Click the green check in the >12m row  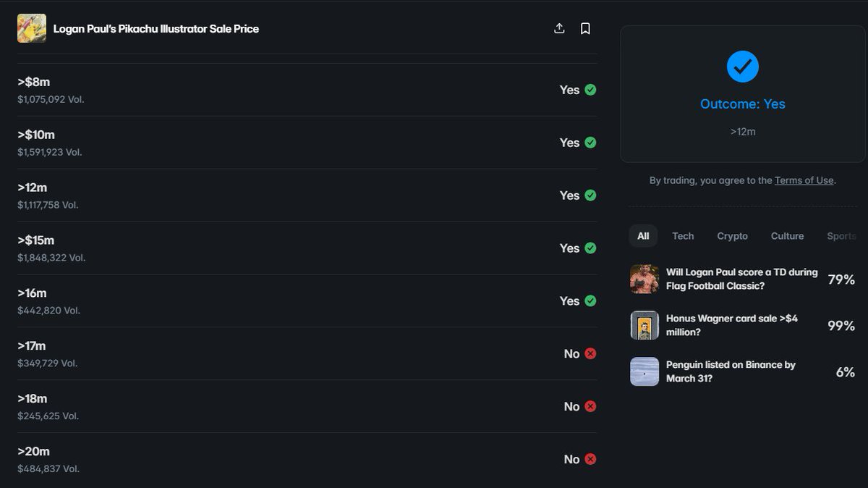590,195
